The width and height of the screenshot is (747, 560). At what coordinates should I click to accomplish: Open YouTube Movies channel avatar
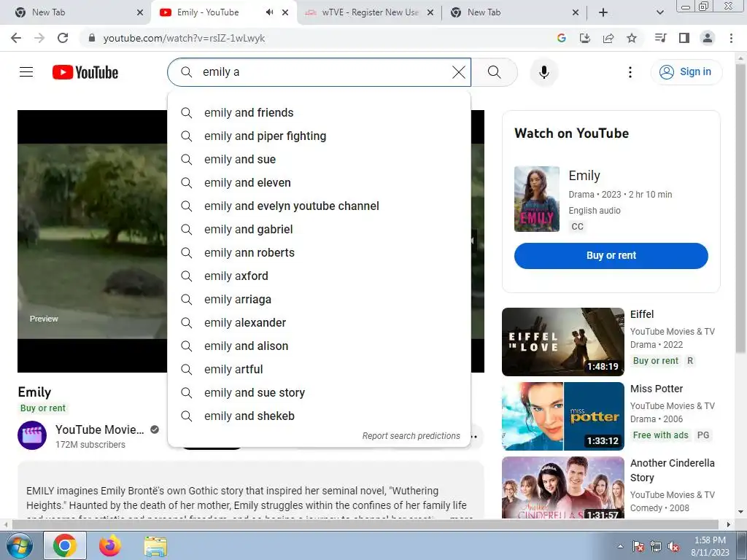point(32,435)
